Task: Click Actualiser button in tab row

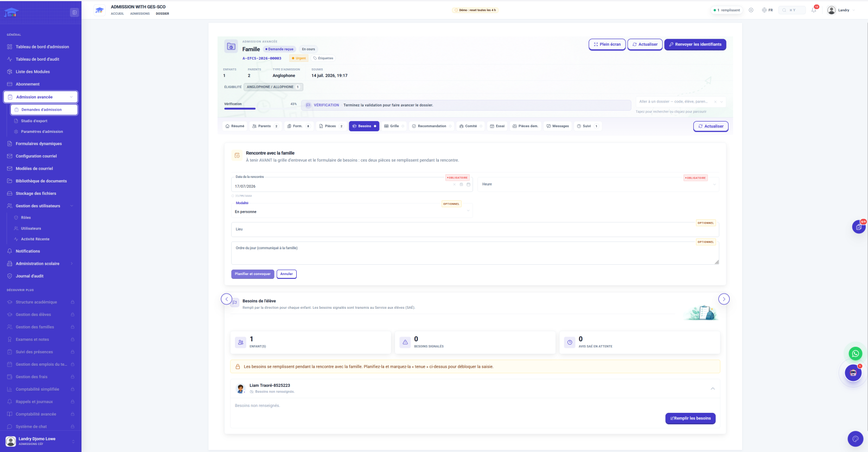Action: [x=711, y=126]
